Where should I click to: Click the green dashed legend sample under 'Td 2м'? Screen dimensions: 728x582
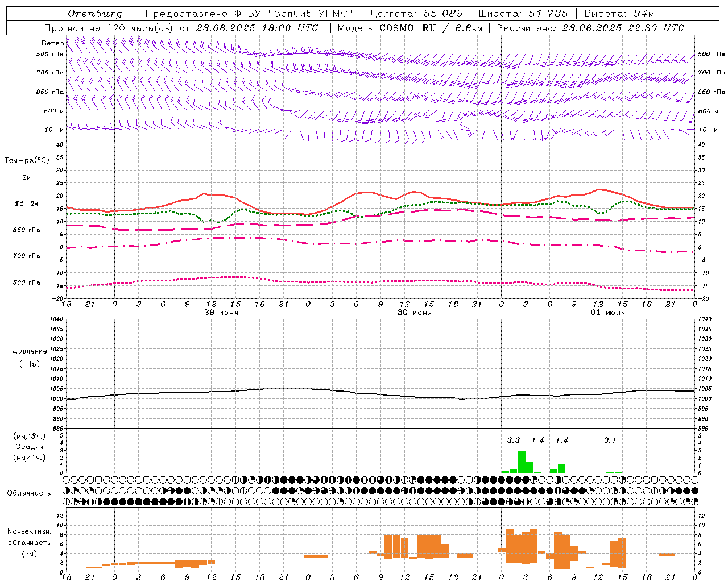25,210
